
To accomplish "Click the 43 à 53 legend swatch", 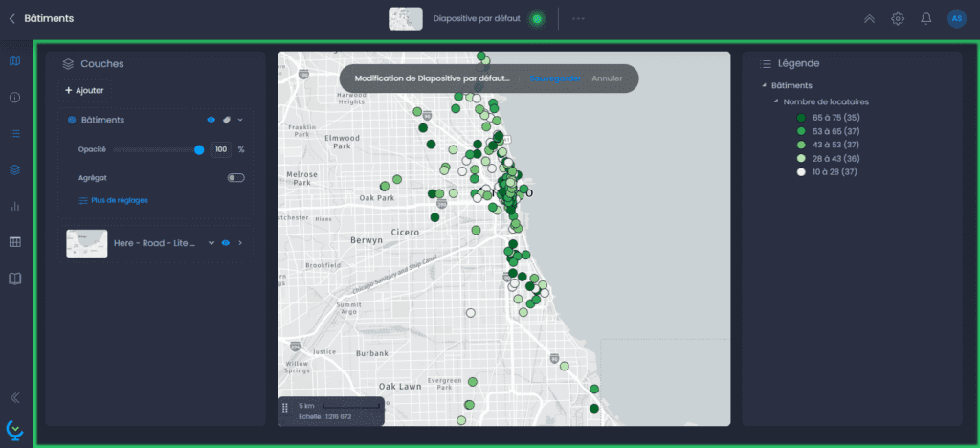I will click(x=801, y=145).
